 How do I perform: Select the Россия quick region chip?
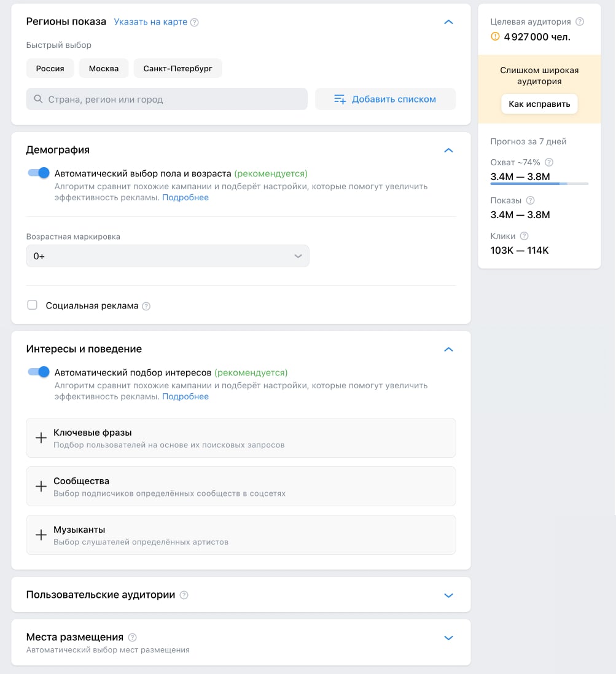point(50,68)
